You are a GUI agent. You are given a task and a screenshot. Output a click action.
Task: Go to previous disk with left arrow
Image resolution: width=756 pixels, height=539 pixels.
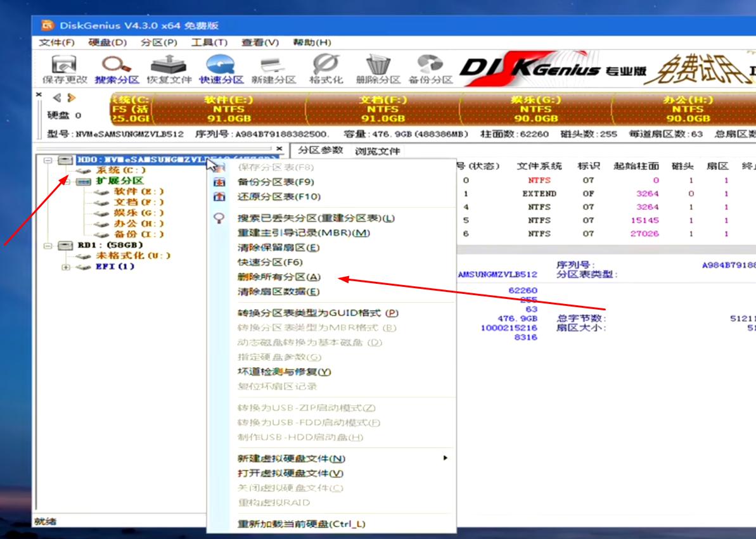(x=57, y=98)
